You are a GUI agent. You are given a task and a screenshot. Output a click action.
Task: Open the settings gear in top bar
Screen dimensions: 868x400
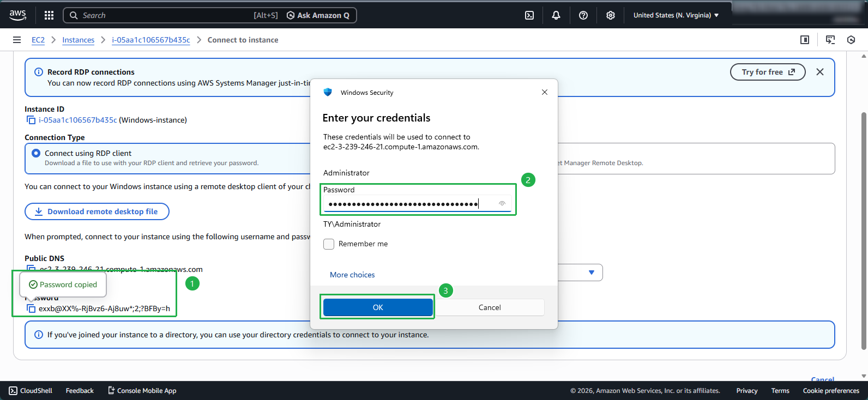pos(611,15)
